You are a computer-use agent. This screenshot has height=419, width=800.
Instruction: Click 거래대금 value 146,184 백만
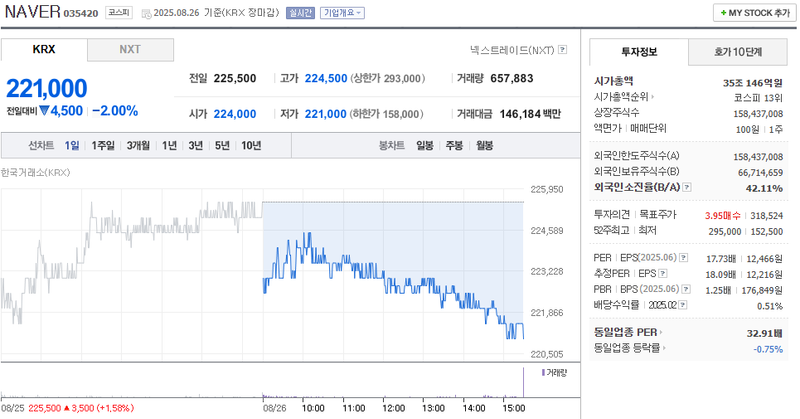tap(530, 114)
